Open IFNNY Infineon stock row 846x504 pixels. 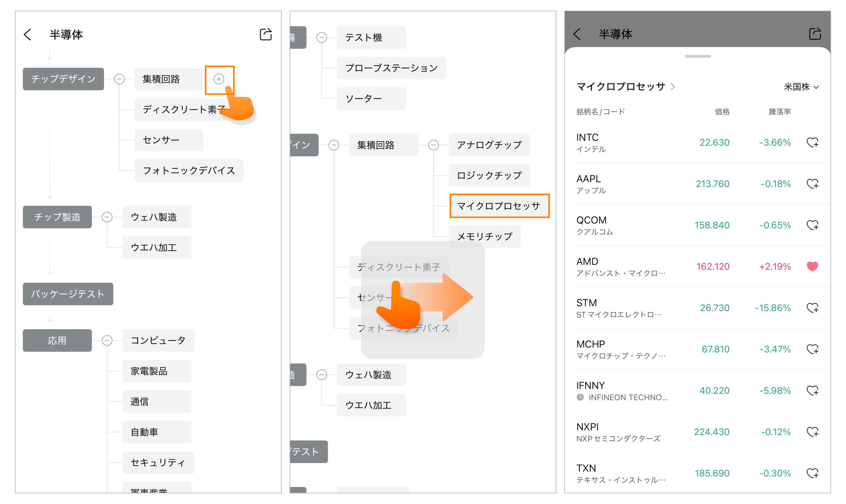point(698,391)
